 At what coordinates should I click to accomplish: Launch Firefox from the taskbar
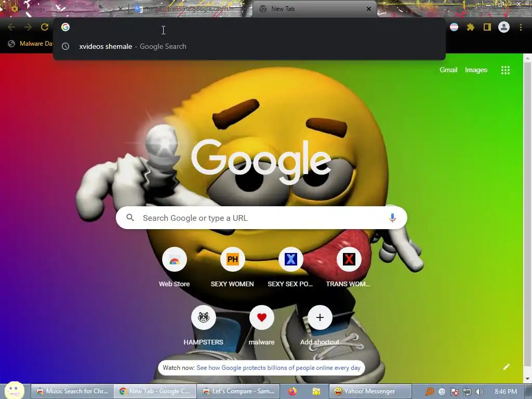click(x=292, y=392)
